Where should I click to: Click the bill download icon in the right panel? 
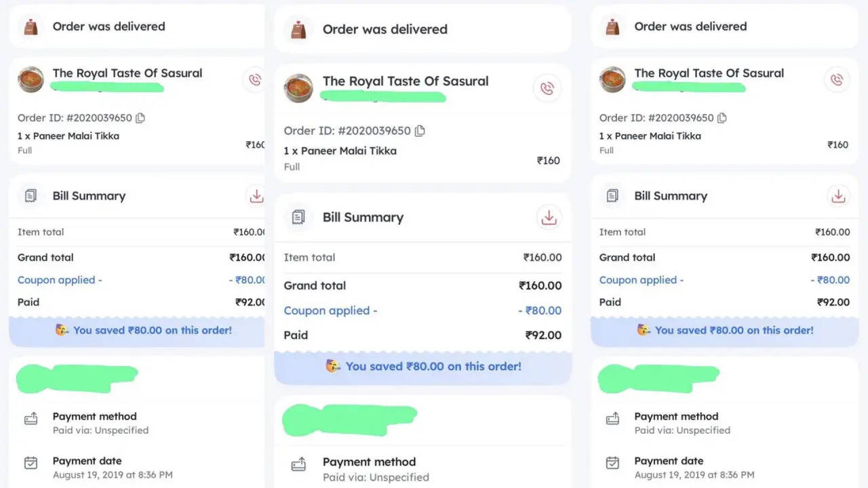[838, 196]
